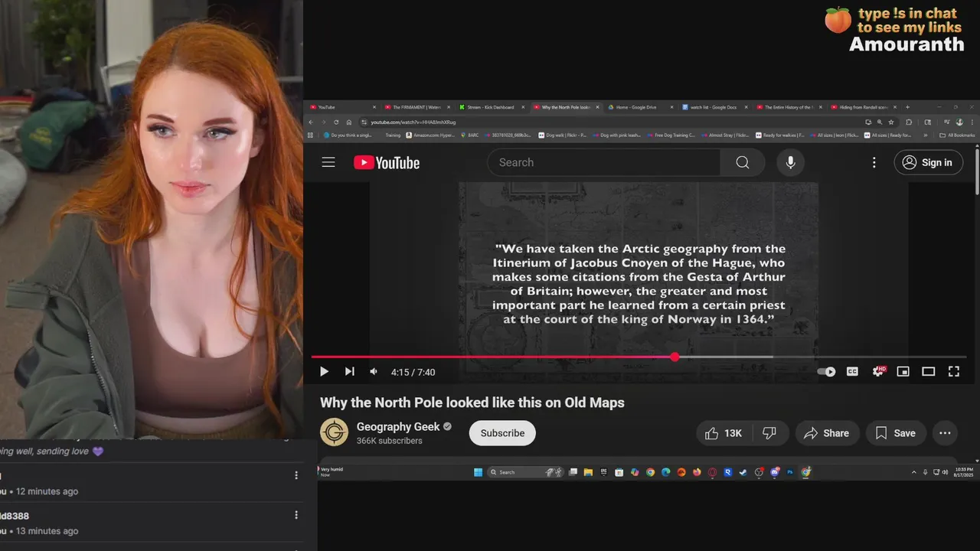Switch to Home - Google Drive tab
The width and height of the screenshot is (980, 551).
tap(639, 107)
